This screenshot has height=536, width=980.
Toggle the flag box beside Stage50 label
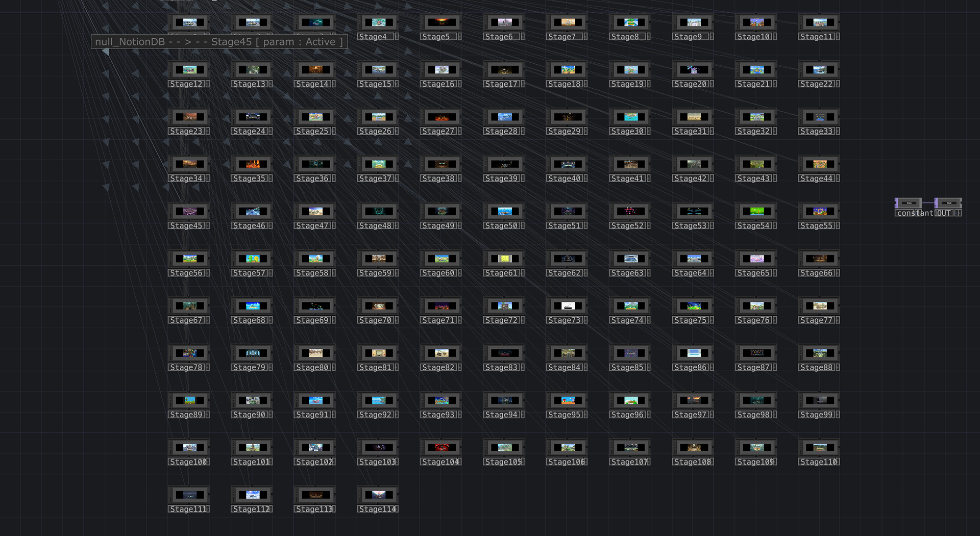(522, 226)
